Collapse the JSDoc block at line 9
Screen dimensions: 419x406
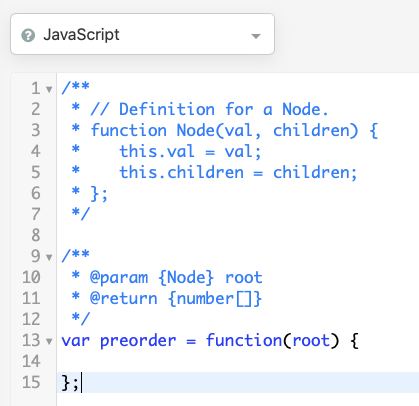pos(49,257)
